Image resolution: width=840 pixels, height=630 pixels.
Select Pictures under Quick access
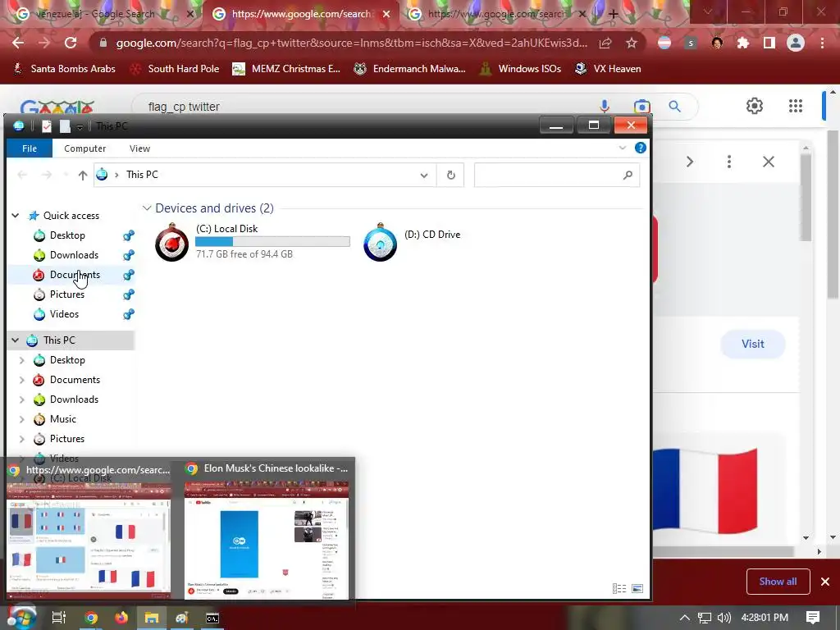point(67,294)
